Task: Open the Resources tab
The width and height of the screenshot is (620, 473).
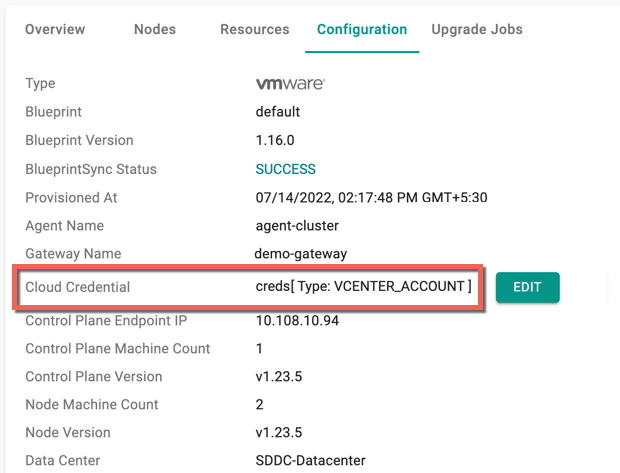Action: (x=255, y=29)
